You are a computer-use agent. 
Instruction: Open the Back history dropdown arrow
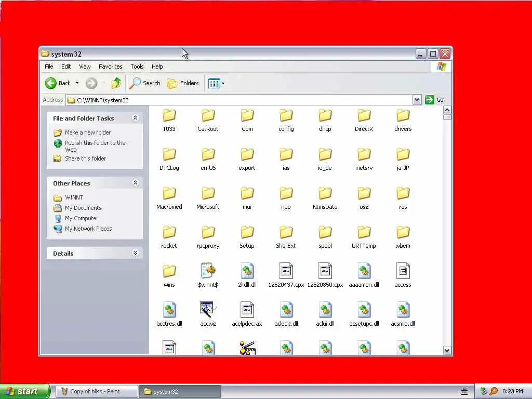coord(77,83)
